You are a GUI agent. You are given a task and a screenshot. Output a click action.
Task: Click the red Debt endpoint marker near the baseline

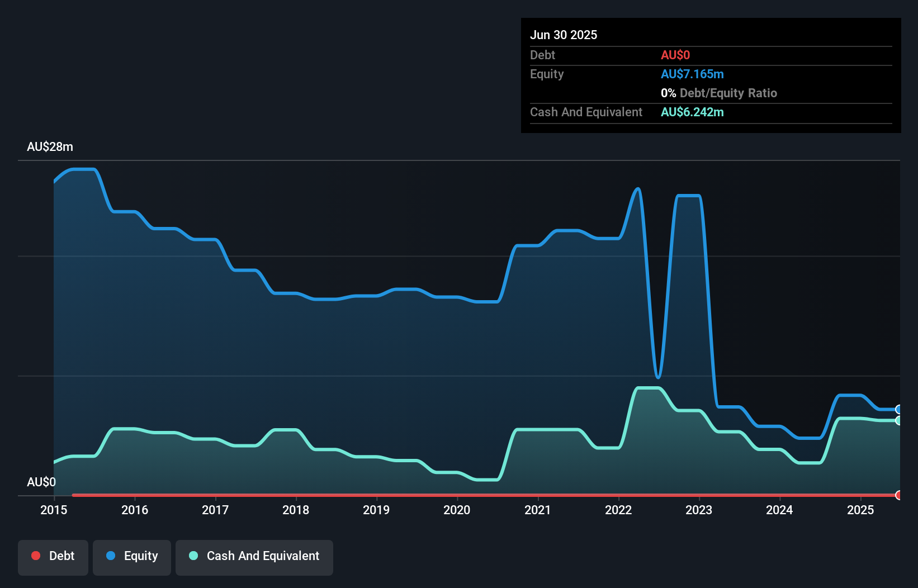pos(898,495)
